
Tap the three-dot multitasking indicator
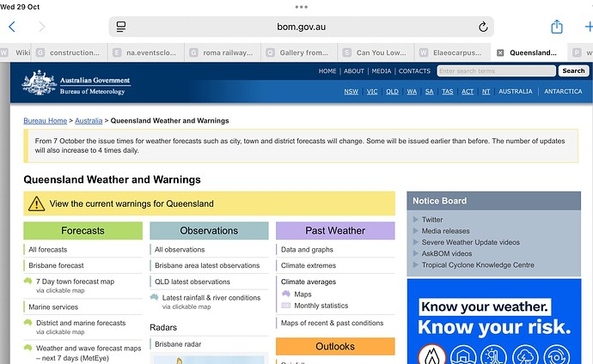[x=302, y=7]
